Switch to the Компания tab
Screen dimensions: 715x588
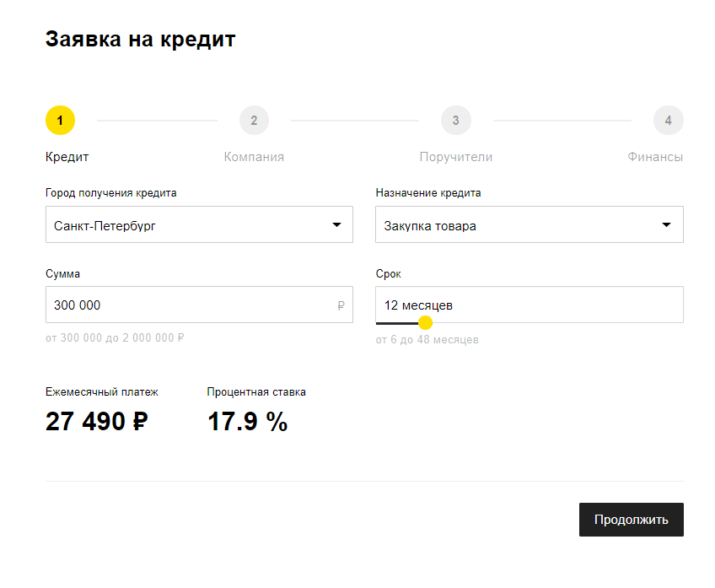click(x=254, y=156)
